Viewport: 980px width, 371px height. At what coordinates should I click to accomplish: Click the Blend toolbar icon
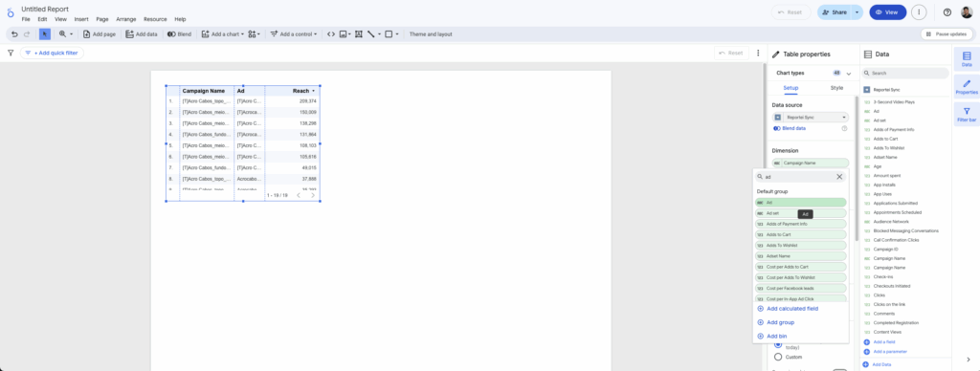click(x=179, y=34)
